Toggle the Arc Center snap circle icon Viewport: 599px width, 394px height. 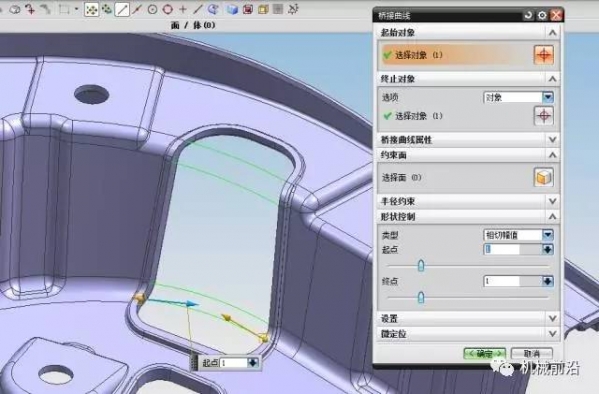click(152, 10)
